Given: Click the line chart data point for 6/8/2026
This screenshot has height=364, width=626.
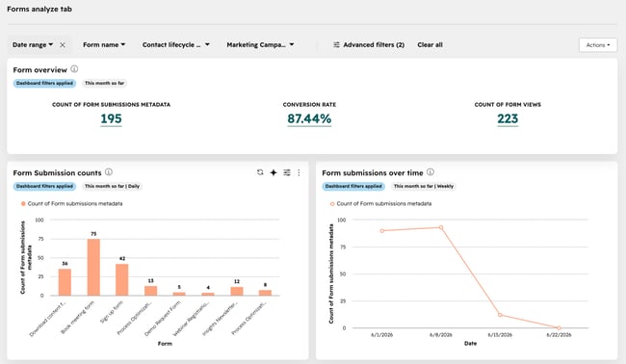Looking at the screenshot, I should pos(441,227).
